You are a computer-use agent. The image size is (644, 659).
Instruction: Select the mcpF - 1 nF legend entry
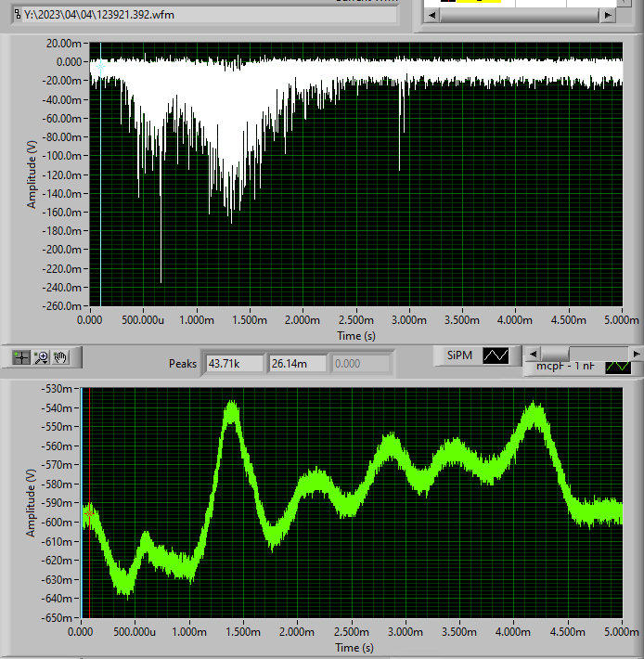pos(584,367)
